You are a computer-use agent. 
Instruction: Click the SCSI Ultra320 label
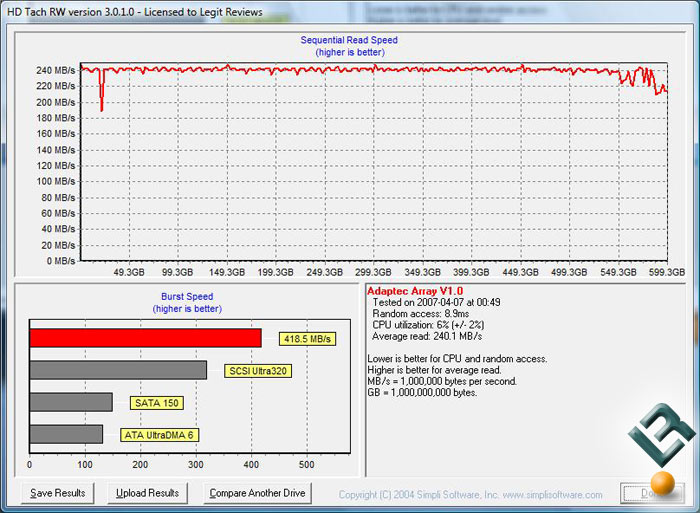click(x=258, y=371)
